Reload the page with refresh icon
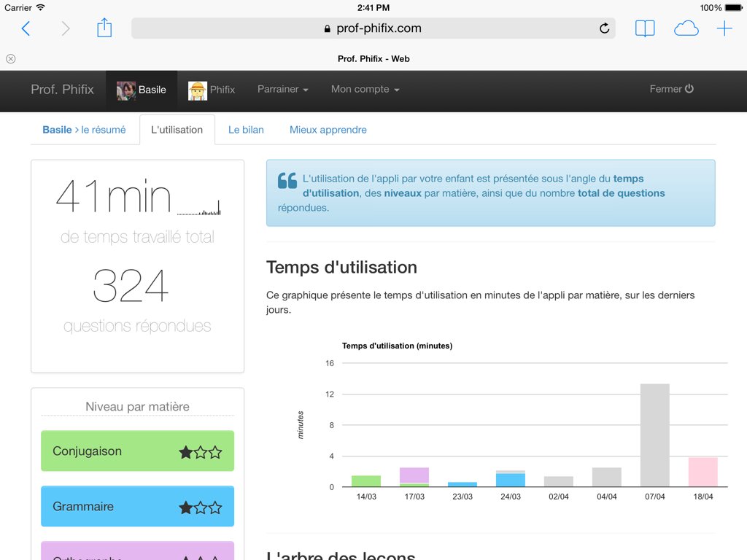This screenshot has height=560, width=747. 604,28
